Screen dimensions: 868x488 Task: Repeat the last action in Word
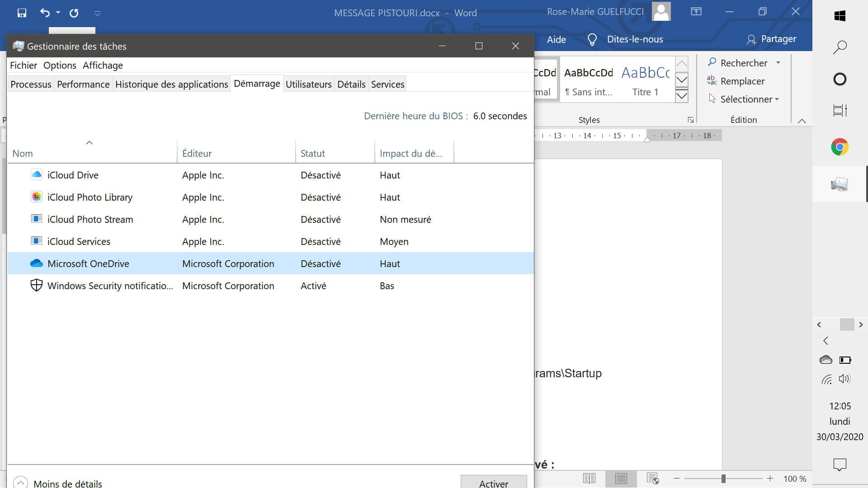[x=74, y=13]
